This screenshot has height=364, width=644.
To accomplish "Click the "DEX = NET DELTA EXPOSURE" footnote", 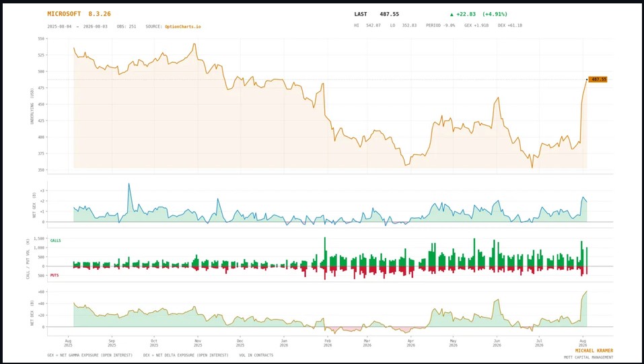I will (x=186, y=355).
